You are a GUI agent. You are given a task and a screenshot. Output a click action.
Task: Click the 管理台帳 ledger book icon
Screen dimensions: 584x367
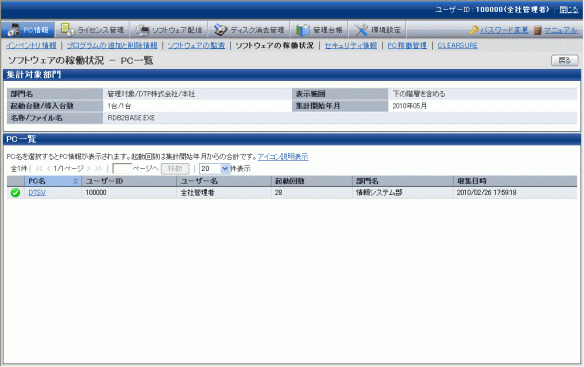tap(303, 30)
